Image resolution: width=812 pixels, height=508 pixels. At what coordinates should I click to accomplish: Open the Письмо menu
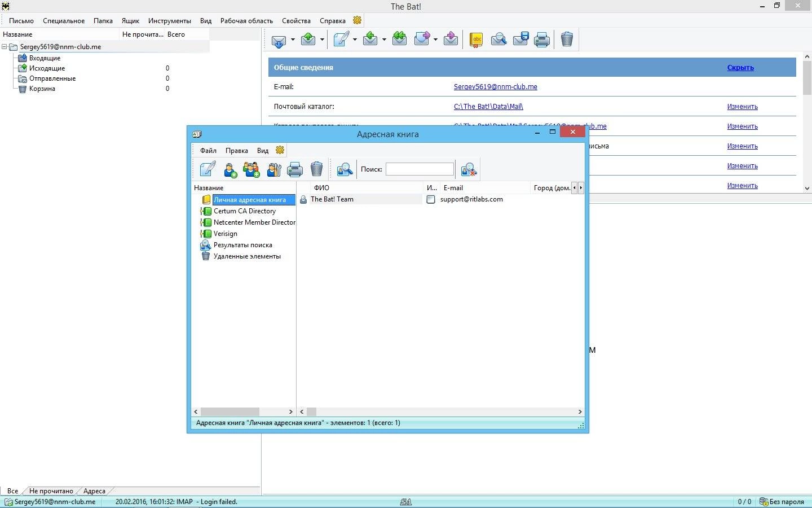[x=21, y=21]
